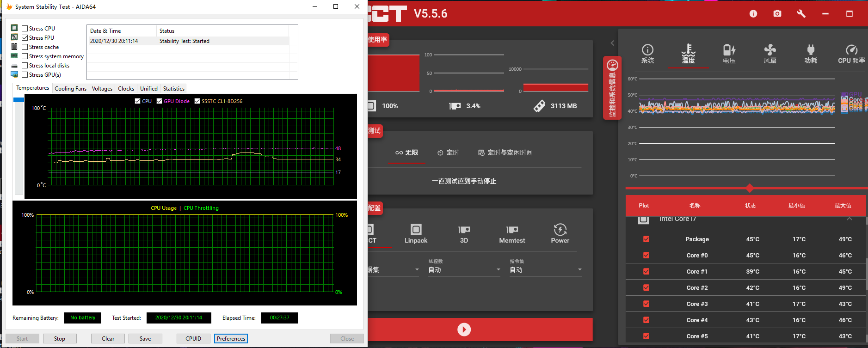Enable Stress system memory checkbox
The image size is (868, 348).
pos(25,56)
